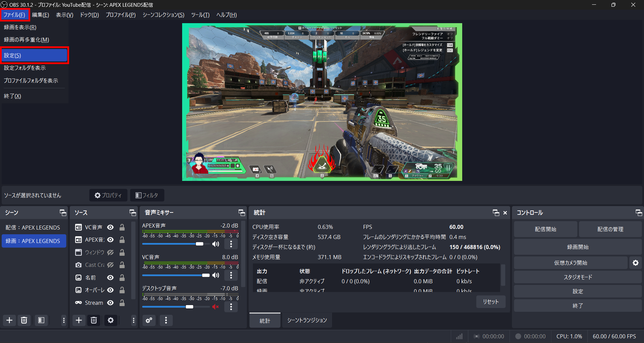Enable スタジオモード button
Viewport: 644px width, 343px height.
[x=578, y=277]
